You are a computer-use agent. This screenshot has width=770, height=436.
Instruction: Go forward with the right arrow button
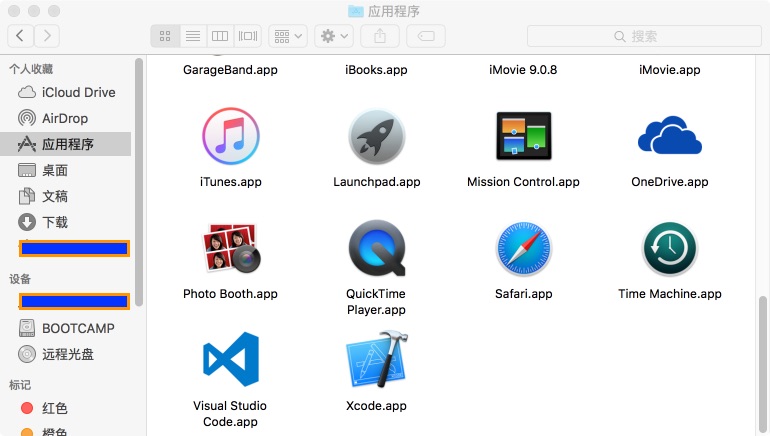click(47, 36)
